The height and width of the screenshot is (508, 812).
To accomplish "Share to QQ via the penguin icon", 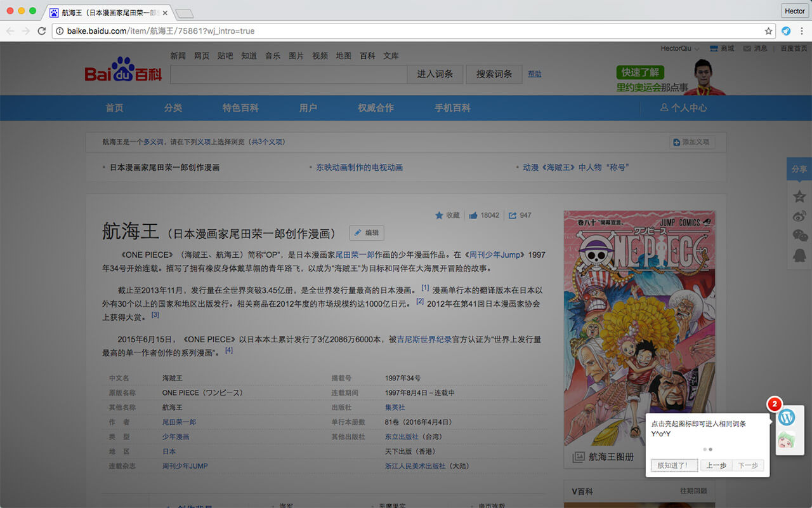I will point(799,255).
